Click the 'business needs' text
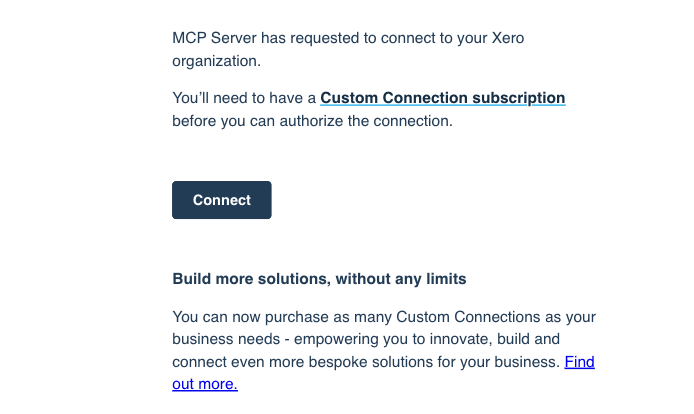 click(221, 339)
